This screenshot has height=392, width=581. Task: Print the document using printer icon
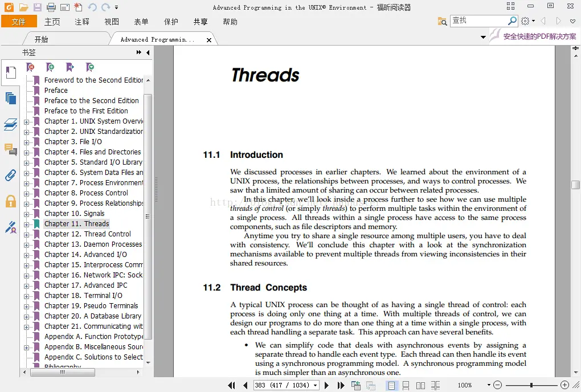[51, 7]
